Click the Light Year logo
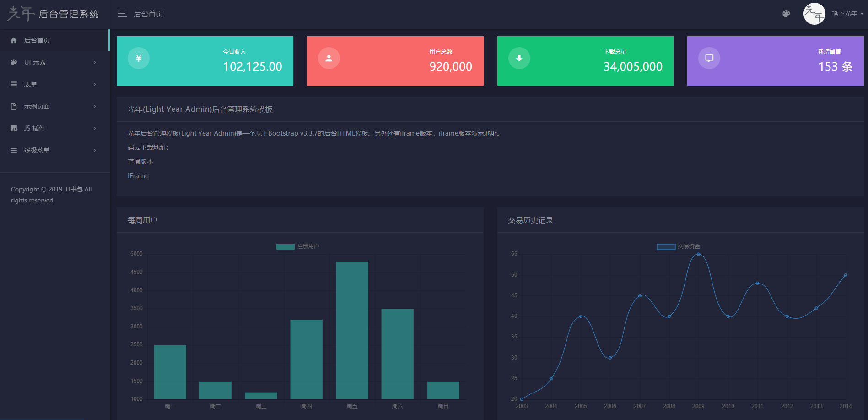Image resolution: width=868 pixels, height=420 pixels. [53, 14]
